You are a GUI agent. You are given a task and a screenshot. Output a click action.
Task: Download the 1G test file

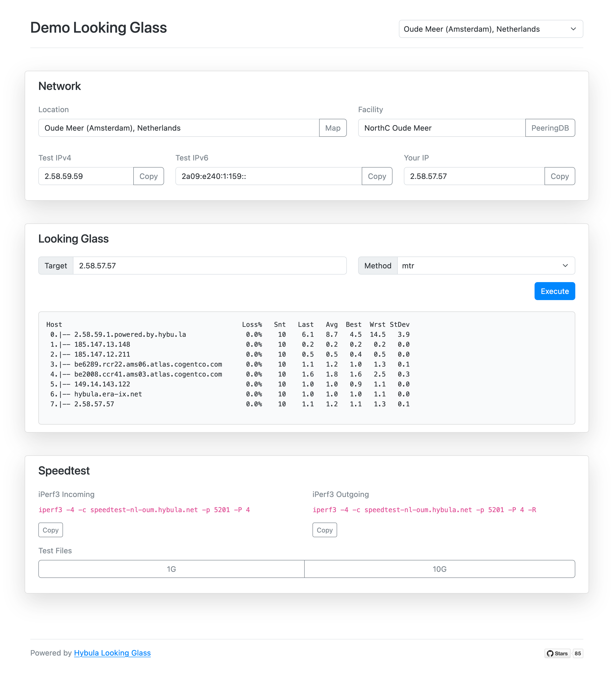point(171,569)
